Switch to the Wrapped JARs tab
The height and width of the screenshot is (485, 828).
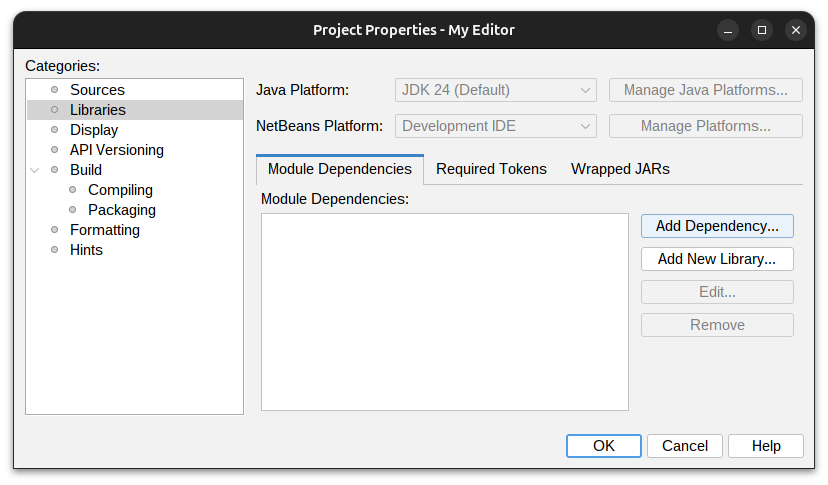click(620, 169)
